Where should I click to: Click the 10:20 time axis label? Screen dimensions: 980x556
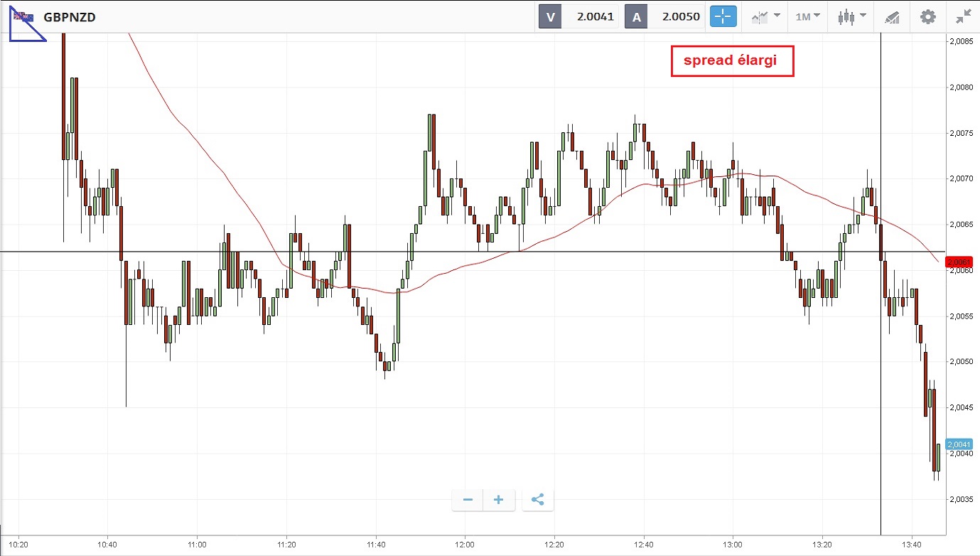click(18, 546)
